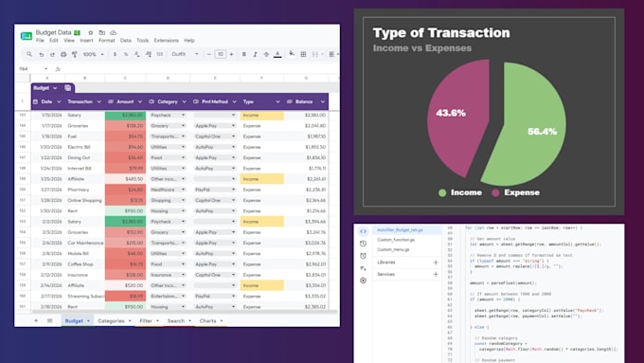Click the search magnifier in toolbar
This screenshot has width=644, height=363.
coord(29,54)
